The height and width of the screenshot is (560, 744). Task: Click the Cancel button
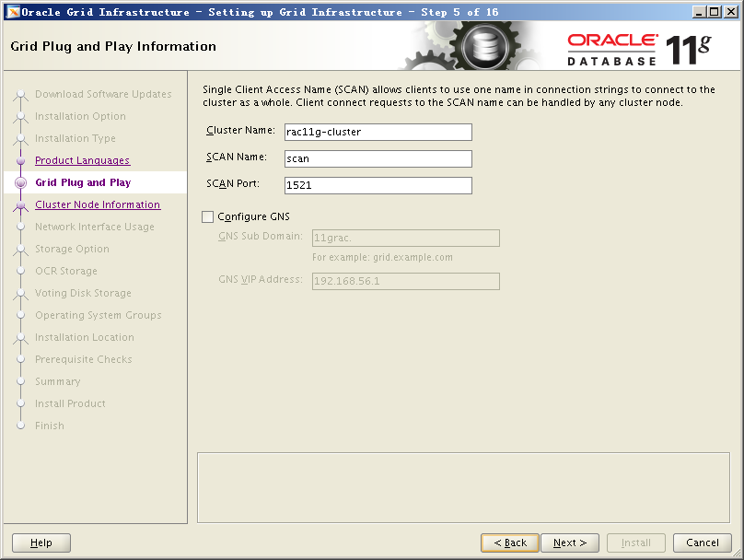pyautogui.click(x=702, y=542)
